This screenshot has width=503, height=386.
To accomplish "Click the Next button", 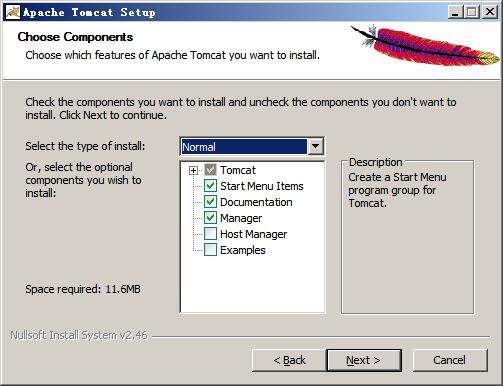I will coord(364,360).
